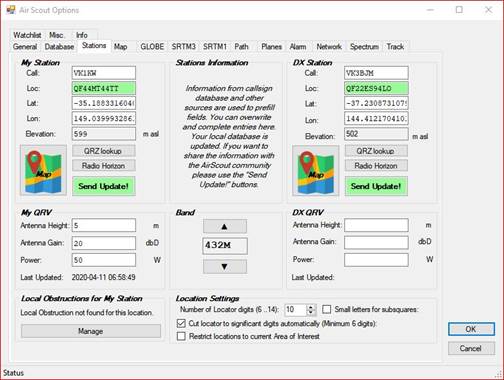Open the SRTM1 tab
Viewport: 504px width, 380px height.
(215, 47)
